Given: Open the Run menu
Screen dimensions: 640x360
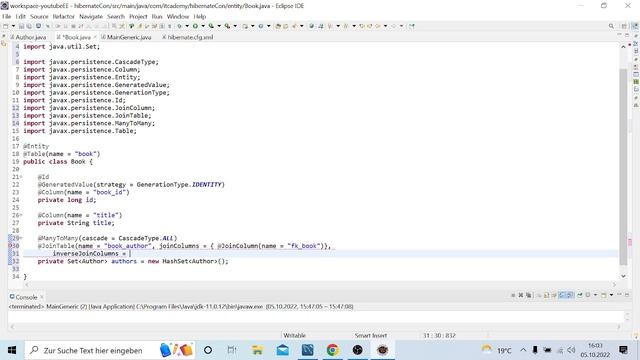Looking at the screenshot, I should (157, 16).
